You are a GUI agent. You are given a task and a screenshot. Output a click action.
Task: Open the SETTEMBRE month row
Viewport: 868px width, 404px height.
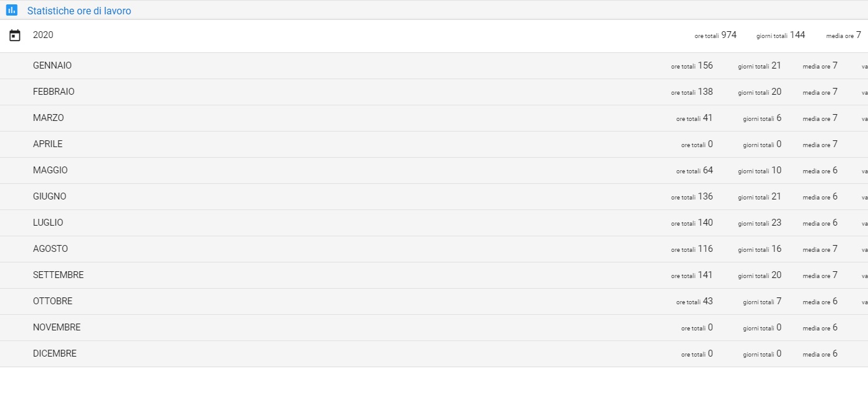[58, 275]
